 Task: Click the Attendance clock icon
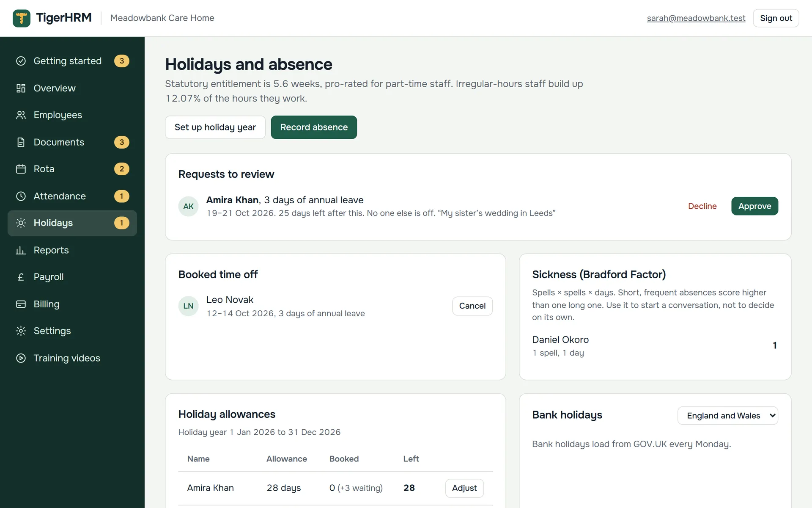(21, 196)
